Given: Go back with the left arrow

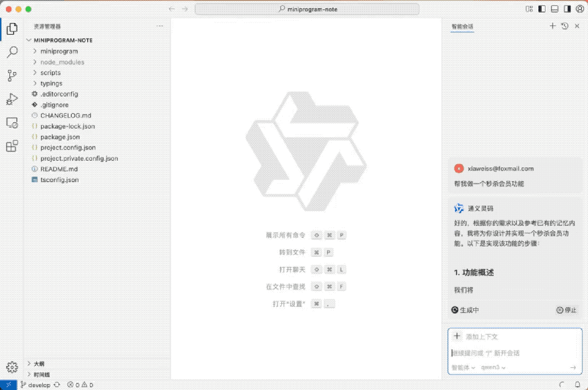Looking at the screenshot, I should 172,9.
